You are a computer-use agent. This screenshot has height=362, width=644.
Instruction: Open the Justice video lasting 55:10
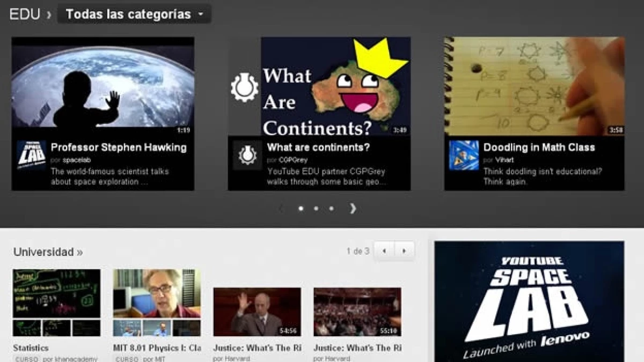pos(357,312)
